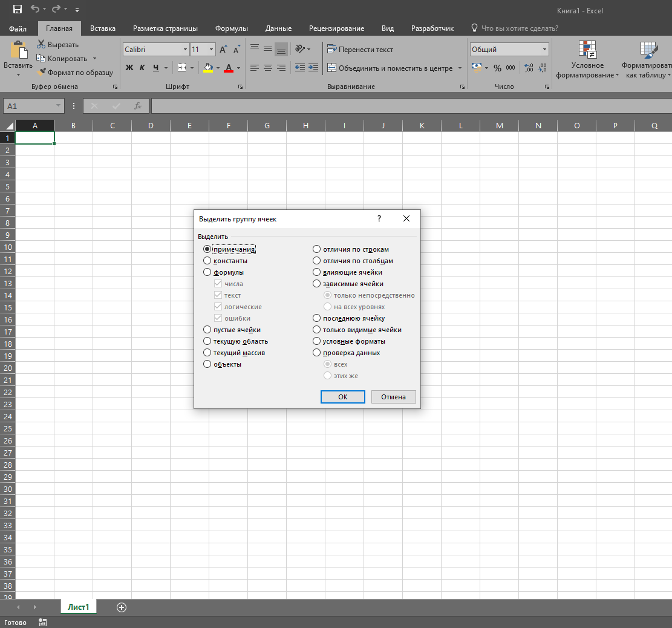Open the Calibri font name dropdown

point(185,50)
